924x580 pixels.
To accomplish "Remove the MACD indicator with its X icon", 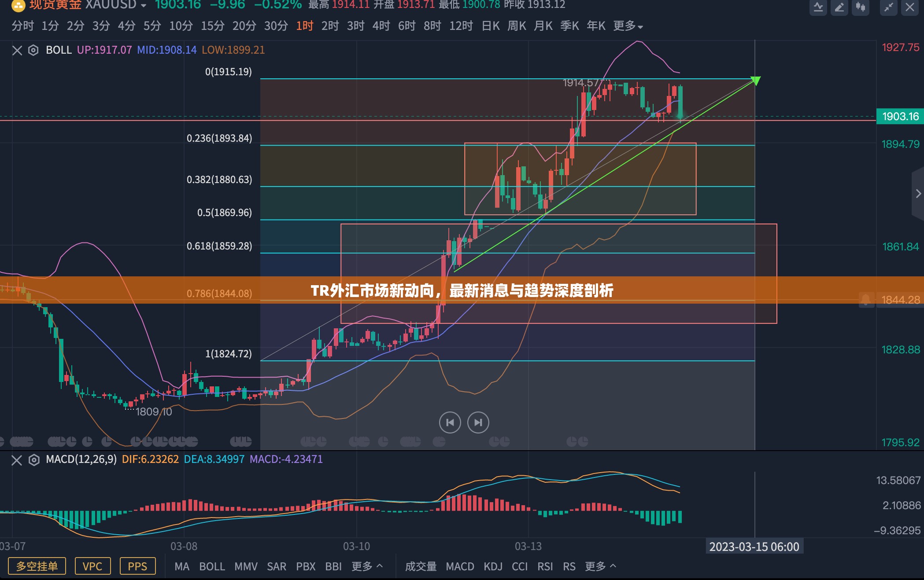I will pos(17,460).
